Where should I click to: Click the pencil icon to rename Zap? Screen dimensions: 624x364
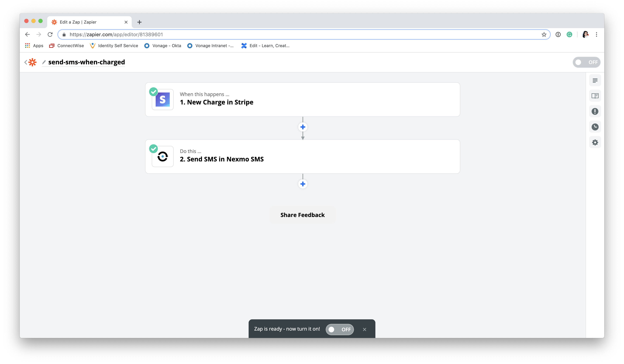[44, 62]
